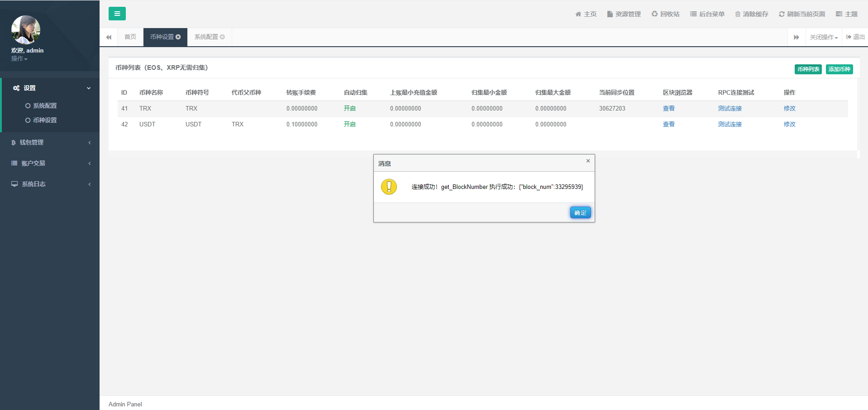Open 后台菜单 in top bar
Image resolution: width=868 pixels, height=410 pixels.
click(707, 14)
